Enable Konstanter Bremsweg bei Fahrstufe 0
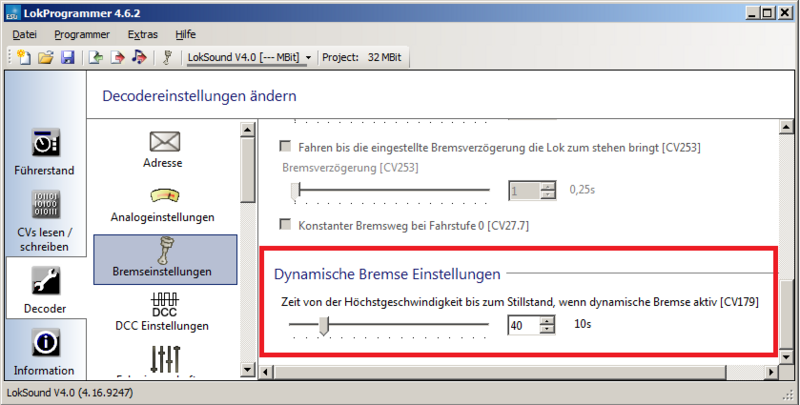 [285, 224]
